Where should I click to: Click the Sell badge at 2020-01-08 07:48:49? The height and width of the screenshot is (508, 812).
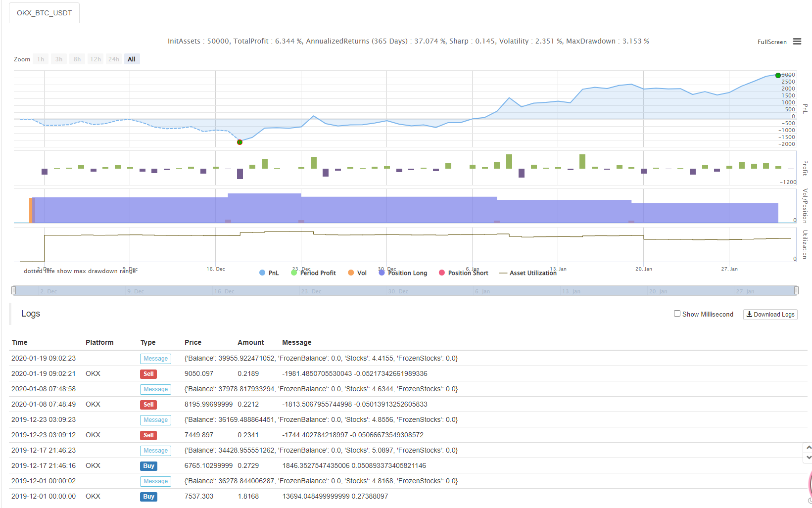pyautogui.click(x=148, y=405)
